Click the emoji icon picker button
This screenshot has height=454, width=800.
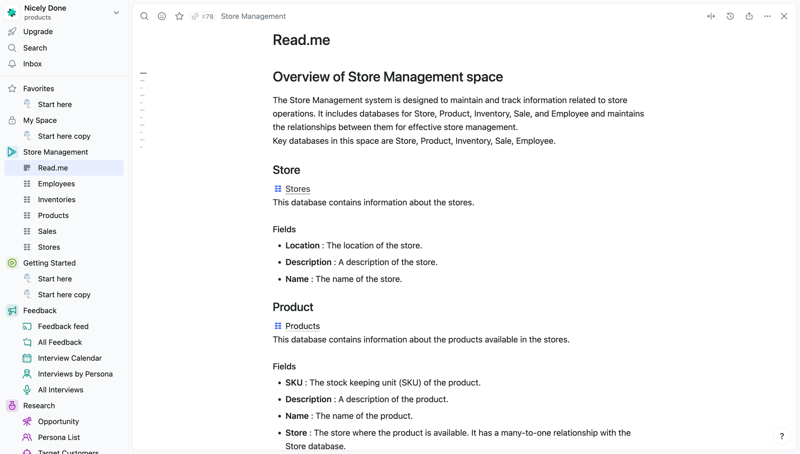[162, 16]
